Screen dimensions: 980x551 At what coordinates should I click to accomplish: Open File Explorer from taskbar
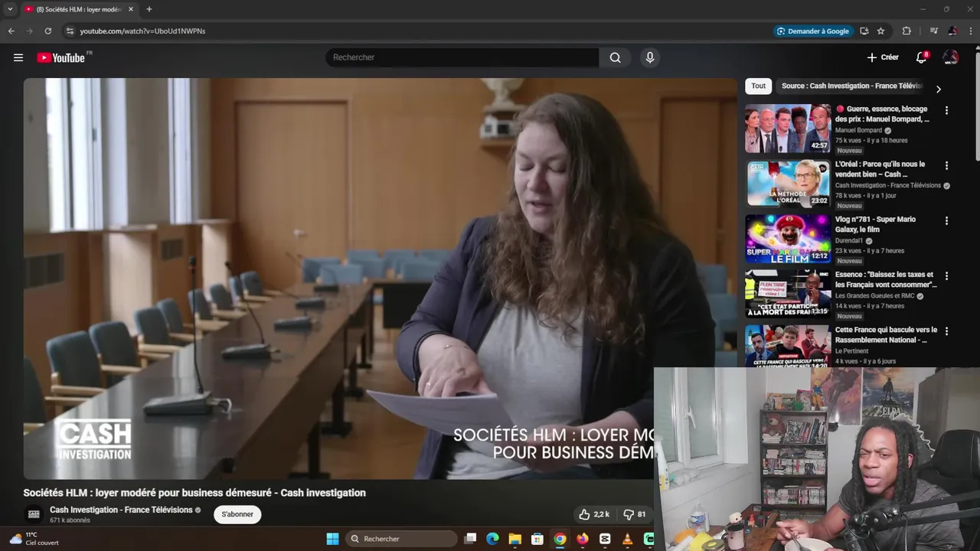pyautogui.click(x=515, y=539)
